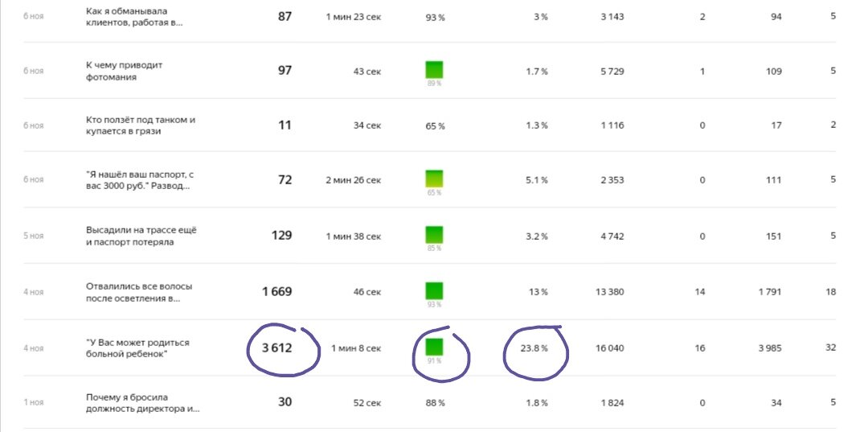
Task: Open article "У Вас может родиться больной ребенок"
Action: pyautogui.click(x=138, y=348)
